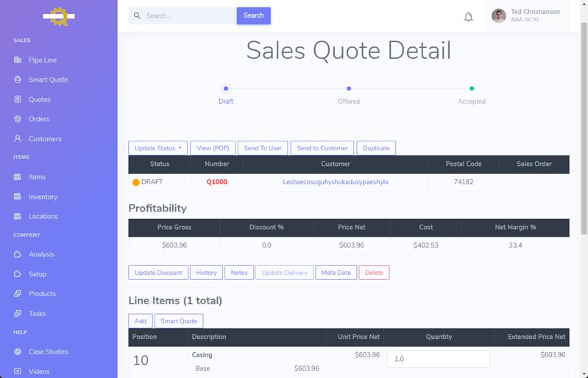
Task: Click the Case Studies sidebar icon
Action: pos(18,351)
